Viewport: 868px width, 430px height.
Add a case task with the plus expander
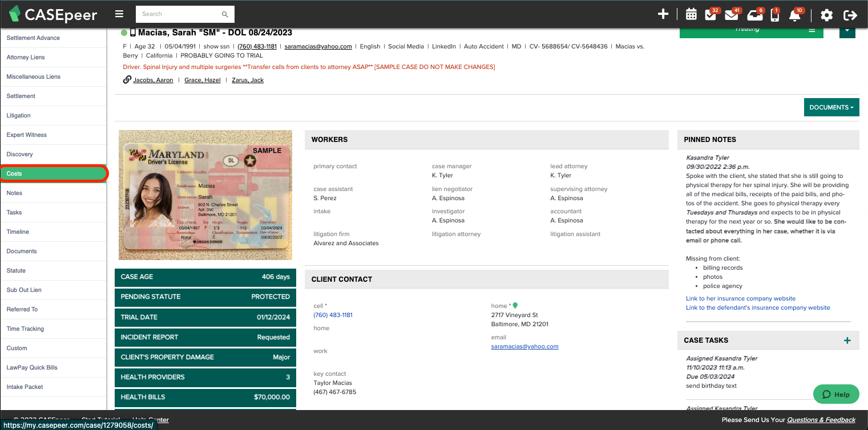(847, 340)
